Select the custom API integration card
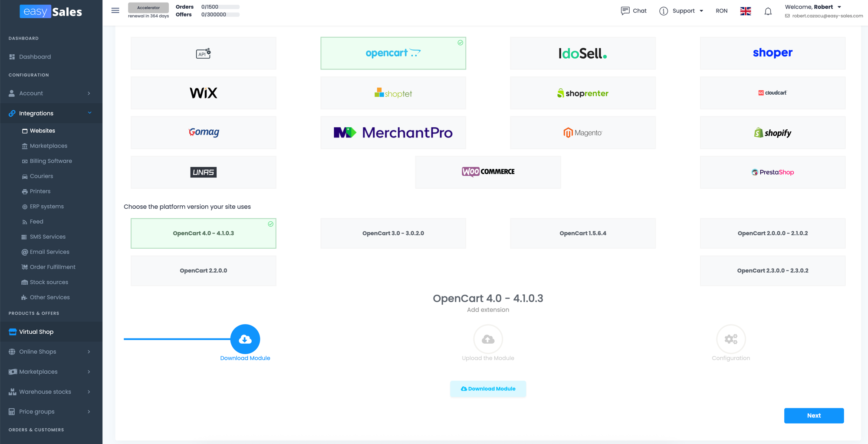The image size is (868, 444). (x=203, y=53)
